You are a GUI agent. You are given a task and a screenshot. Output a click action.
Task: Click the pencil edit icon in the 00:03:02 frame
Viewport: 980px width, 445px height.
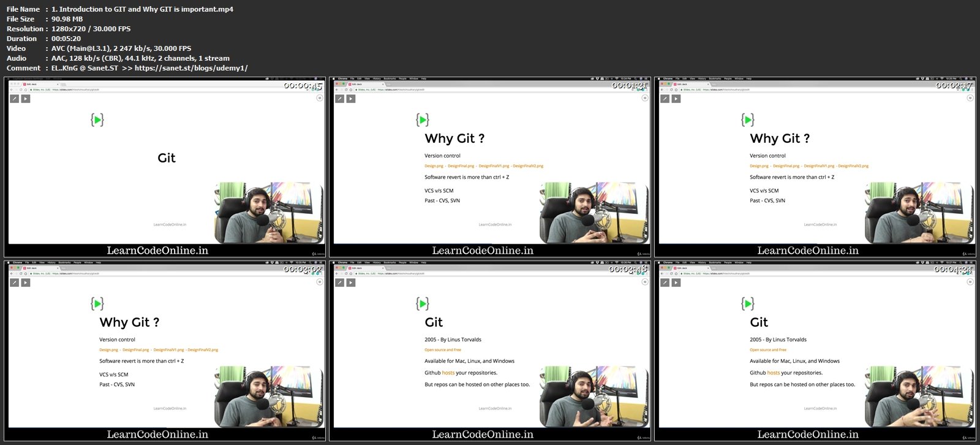(x=15, y=283)
